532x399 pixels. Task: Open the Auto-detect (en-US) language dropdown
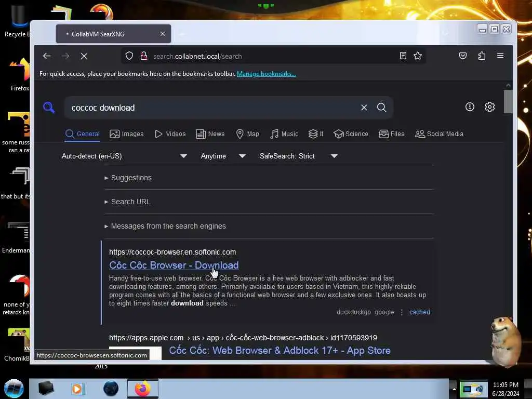click(124, 156)
